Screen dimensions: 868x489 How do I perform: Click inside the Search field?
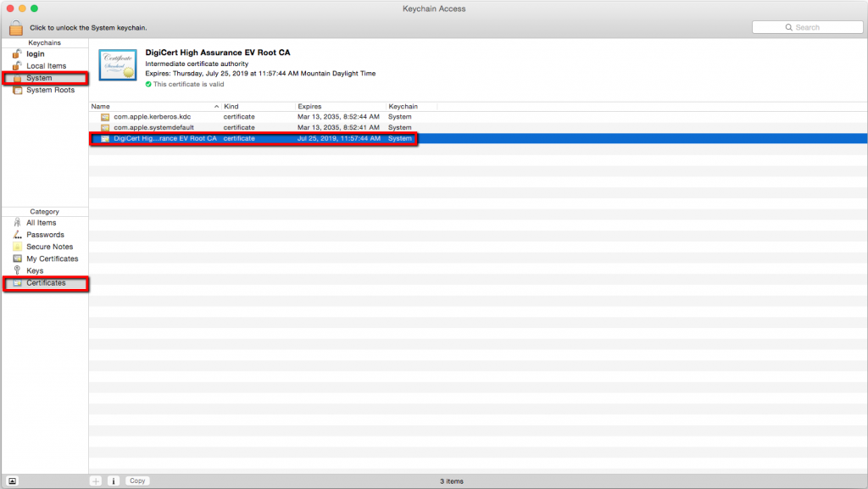click(x=807, y=26)
